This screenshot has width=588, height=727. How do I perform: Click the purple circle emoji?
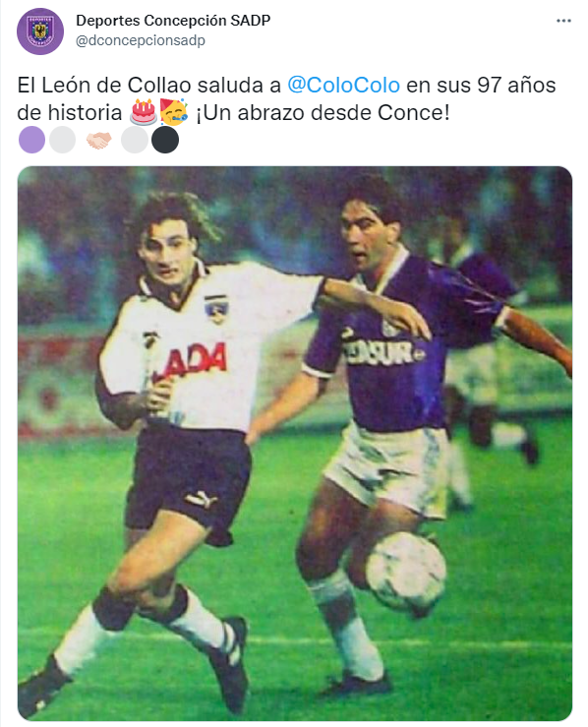pyautogui.click(x=31, y=140)
